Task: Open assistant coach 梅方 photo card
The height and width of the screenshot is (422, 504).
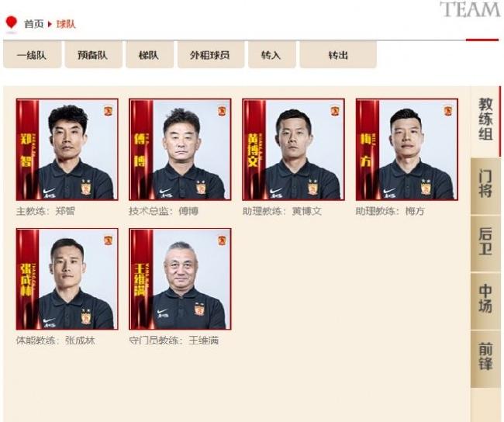Action: point(407,150)
